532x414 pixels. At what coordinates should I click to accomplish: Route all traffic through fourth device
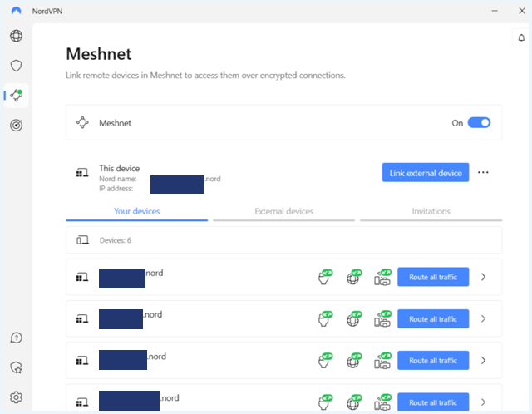click(x=433, y=402)
